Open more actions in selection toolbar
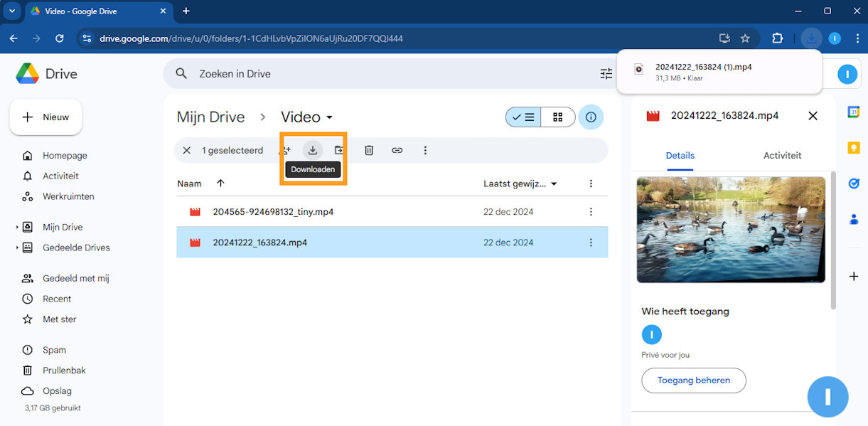This screenshot has width=868, height=426. pyautogui.click(x=425, y=150)
